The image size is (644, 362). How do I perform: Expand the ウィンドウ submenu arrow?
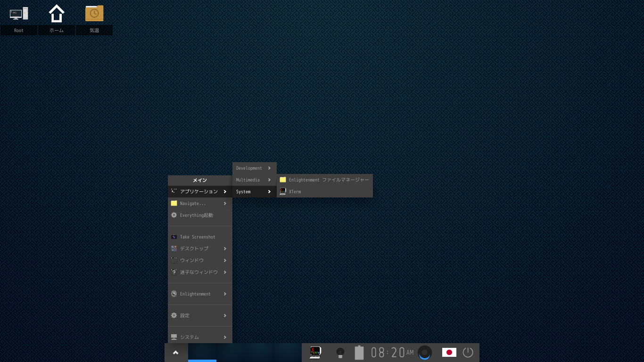tap(225, 260)
